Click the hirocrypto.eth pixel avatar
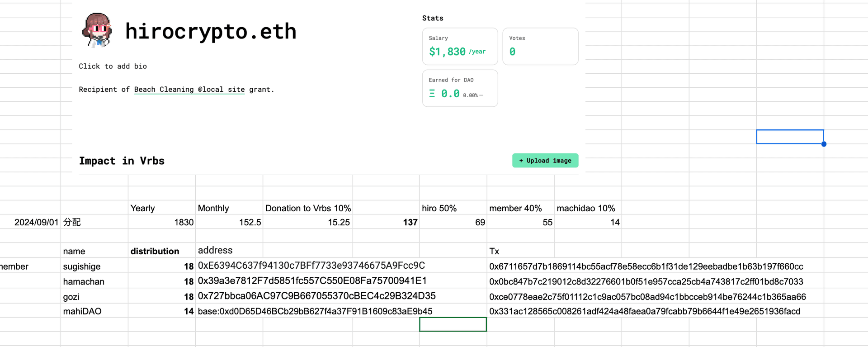868x347 pixels. tap(97, 30)
